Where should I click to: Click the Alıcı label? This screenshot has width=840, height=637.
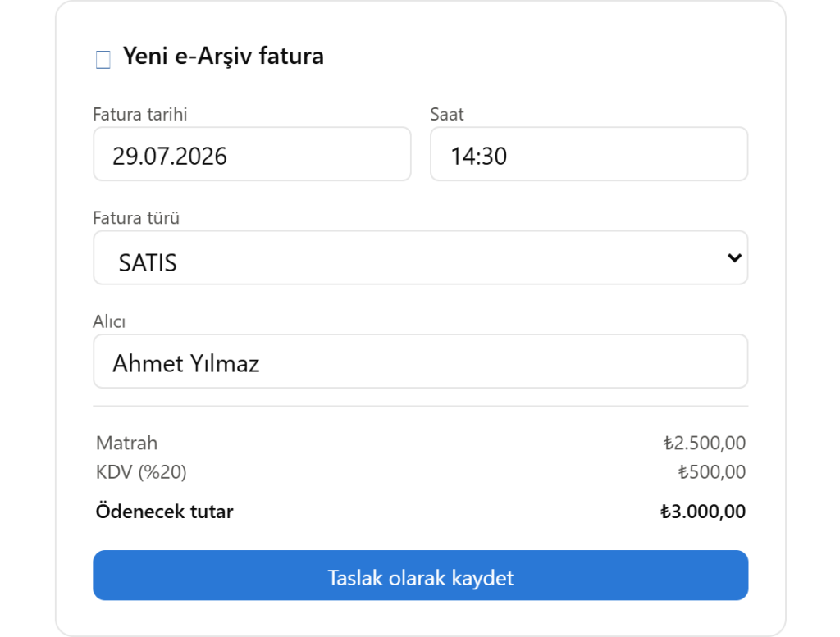point(109,321)
